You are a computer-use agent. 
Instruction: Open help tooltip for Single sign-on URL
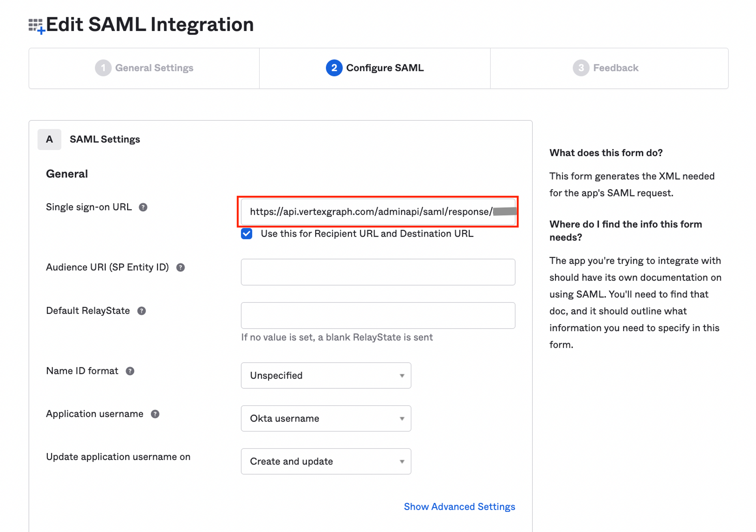point(143,207)
